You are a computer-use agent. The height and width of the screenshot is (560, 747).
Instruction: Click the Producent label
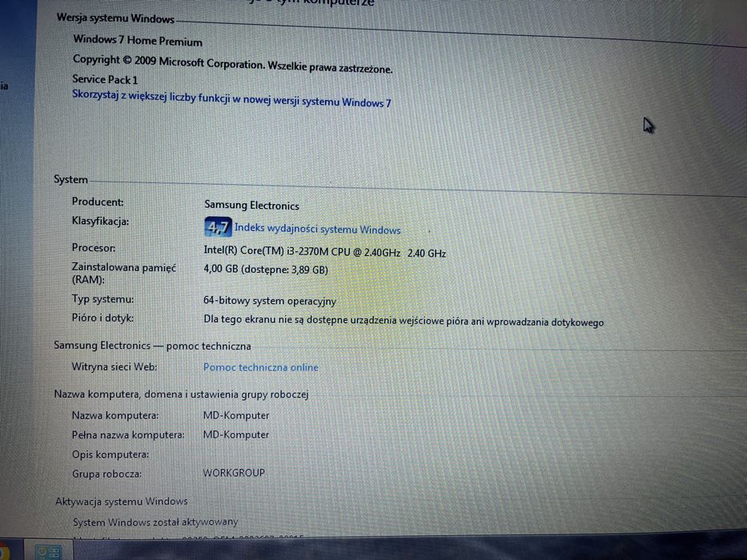98,202
